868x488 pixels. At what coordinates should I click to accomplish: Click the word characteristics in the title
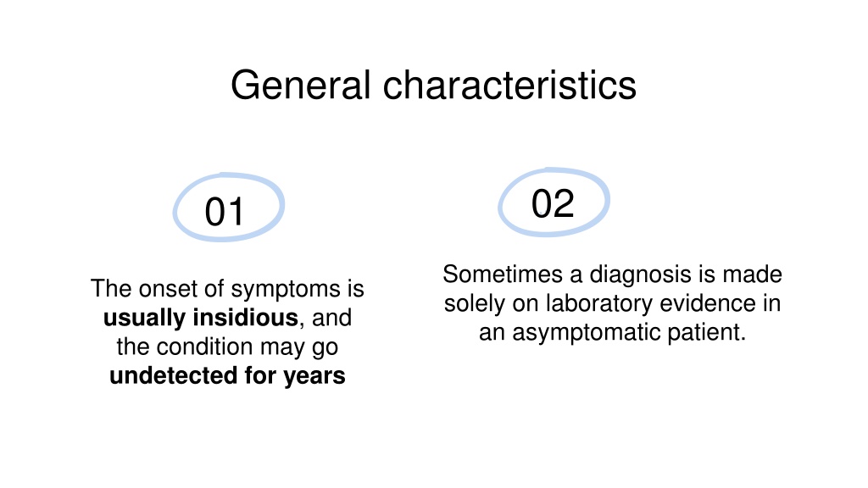pos(509,86)
